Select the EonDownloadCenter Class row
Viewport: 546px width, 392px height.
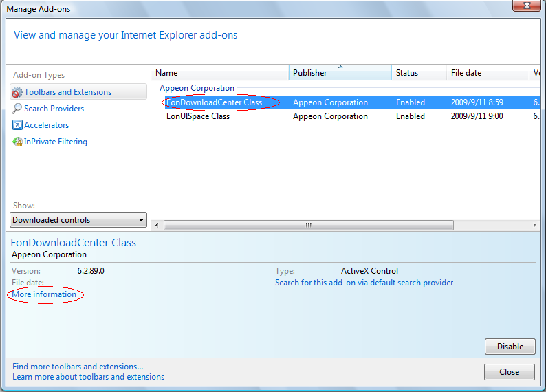(352, 102)
